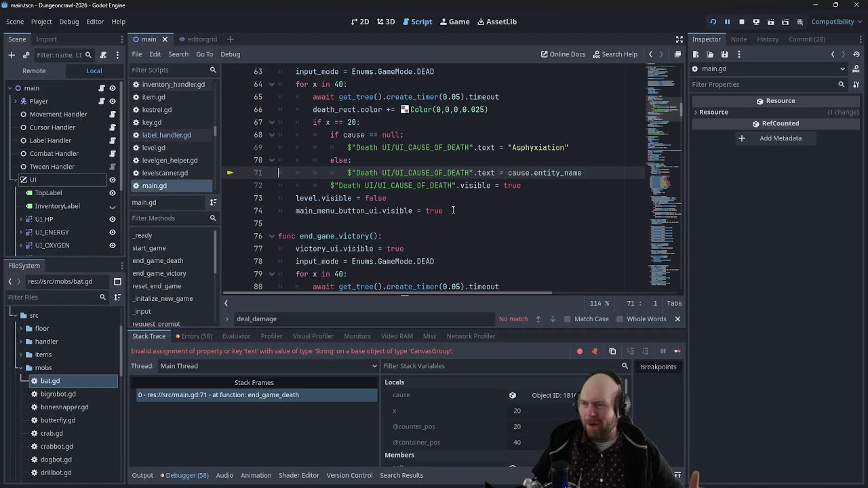Image resolution: width=868 pixels, height=488 pixels.
Task: Toggle visibility of UI_HP node
Action: pyautogui.click(x=113, y=220)
